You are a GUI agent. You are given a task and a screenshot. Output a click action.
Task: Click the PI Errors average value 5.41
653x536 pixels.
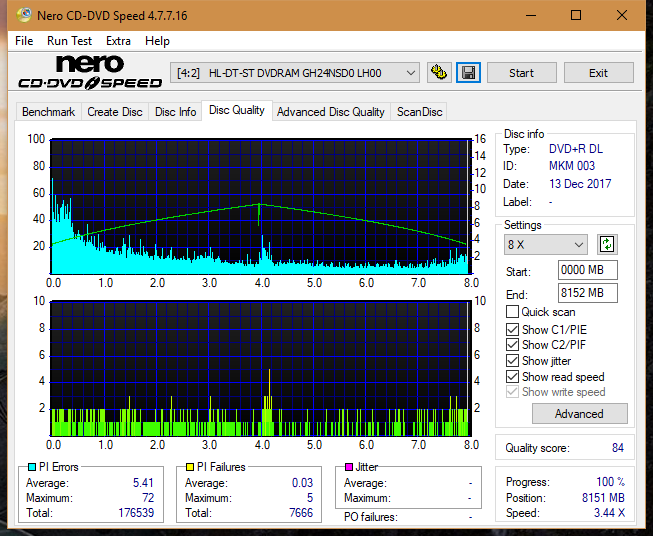[x=143, y=483]
